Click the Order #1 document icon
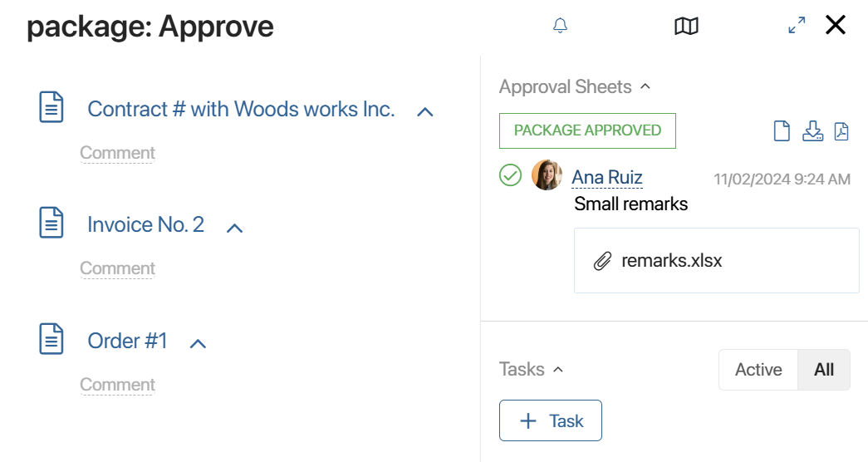868x462 pixels. [x=51, y=338]
